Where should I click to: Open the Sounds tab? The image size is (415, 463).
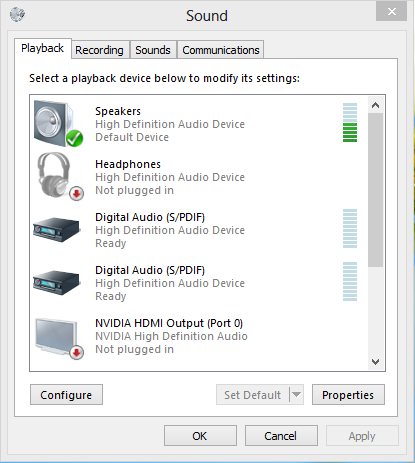pos(153,50)
